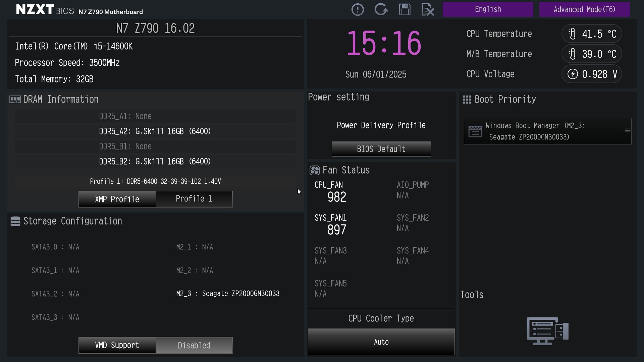
Task: Toggle XMP Profile setting to Profile 1
Action: tap(194, 199)
